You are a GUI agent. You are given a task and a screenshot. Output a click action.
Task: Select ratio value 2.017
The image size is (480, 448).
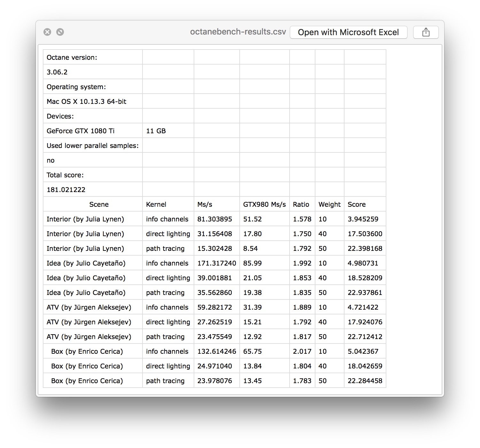[302, 351]
